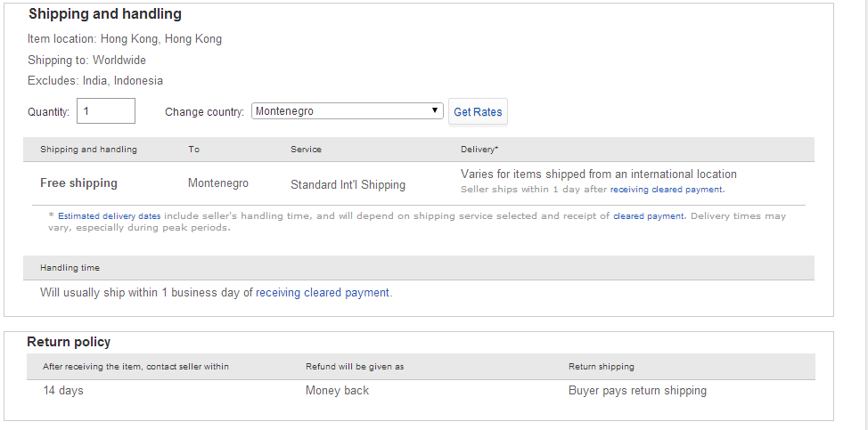Image resolution: width=868 pixels, height=430 pixels.
Task: Click the '14 days' return window value
Action: click(63, 390)
